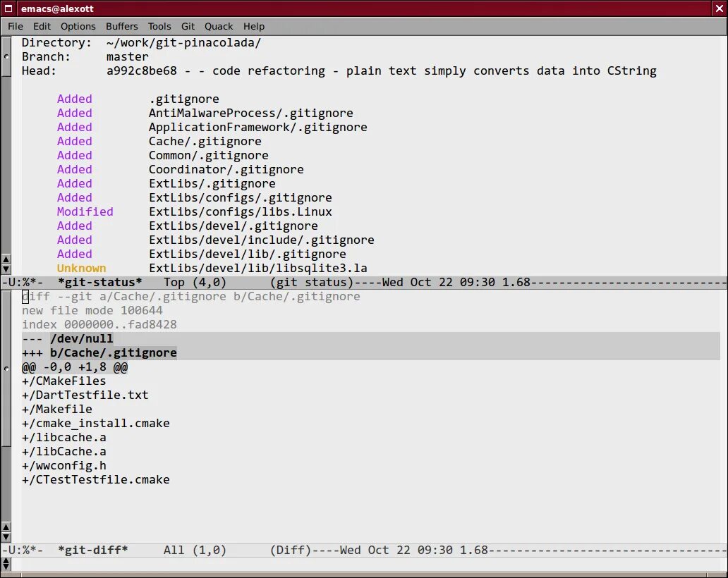728x578 pixels.
Task: Click the git-status pane scrollbar thumb
Action: pyautogui.click(x=6, y=56)
